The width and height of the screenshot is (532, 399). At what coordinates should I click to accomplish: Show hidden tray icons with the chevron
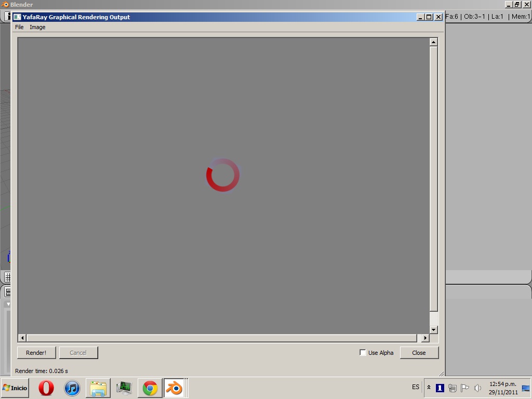[x=429, y=388]
